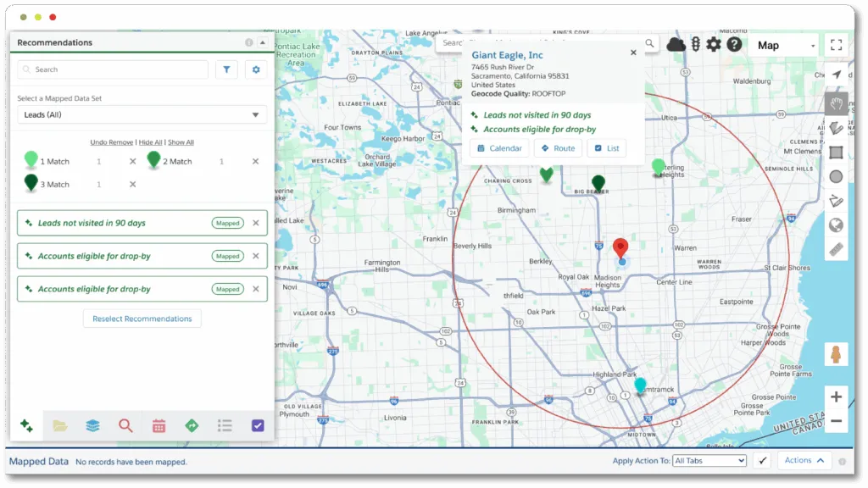Click the checkmark next to All Tabs
This screenshot has width=868, height=488.
(762, 460)
